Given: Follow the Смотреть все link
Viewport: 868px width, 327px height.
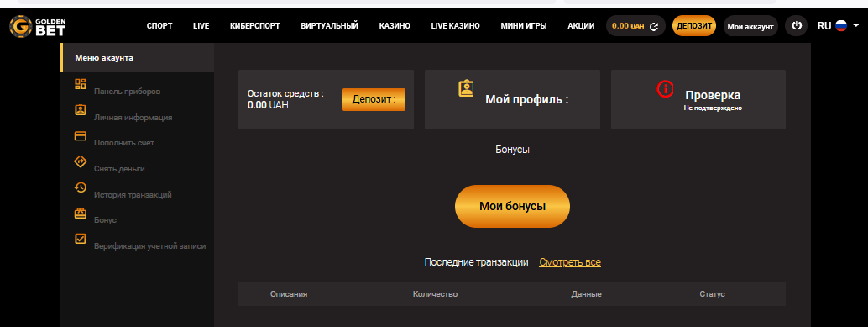Looking at the screenshot, I should [x=570, y=262].
